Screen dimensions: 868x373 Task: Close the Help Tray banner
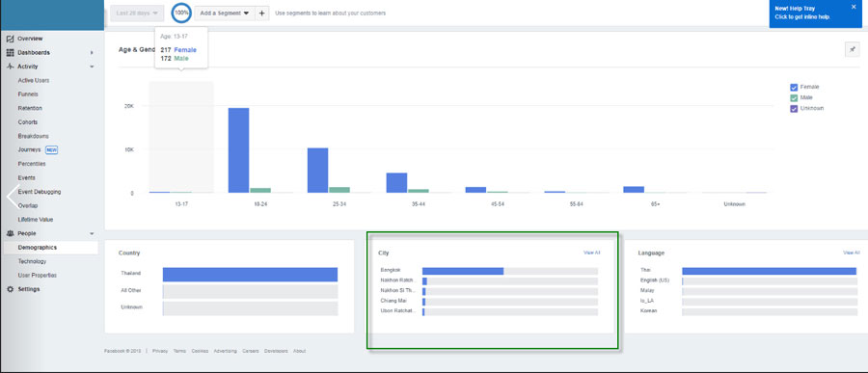(854, 7)
